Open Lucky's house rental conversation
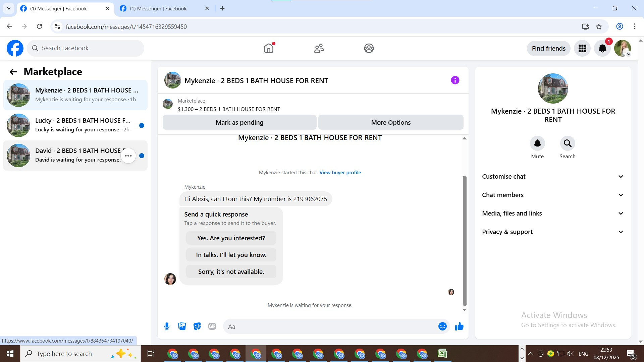Viewport: 644px width, 362px height. click(x=75, y=125)
